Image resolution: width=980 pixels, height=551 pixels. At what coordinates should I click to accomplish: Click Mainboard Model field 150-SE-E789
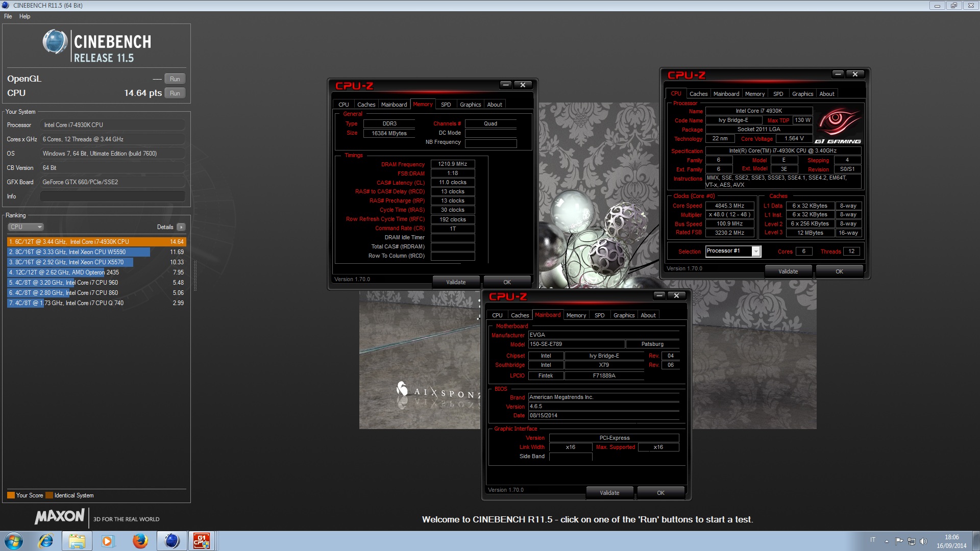(576, 344)
